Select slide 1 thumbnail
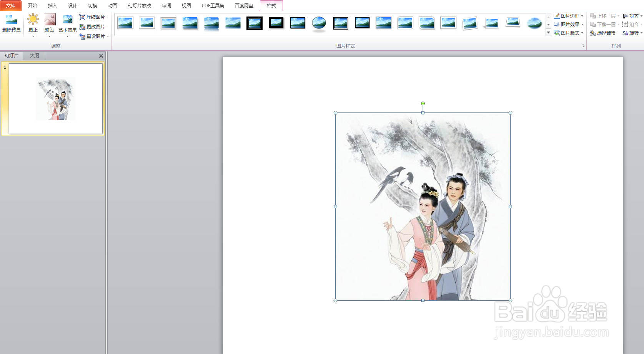The width and height of the screenshot is (644, 354). coord(56,99)
